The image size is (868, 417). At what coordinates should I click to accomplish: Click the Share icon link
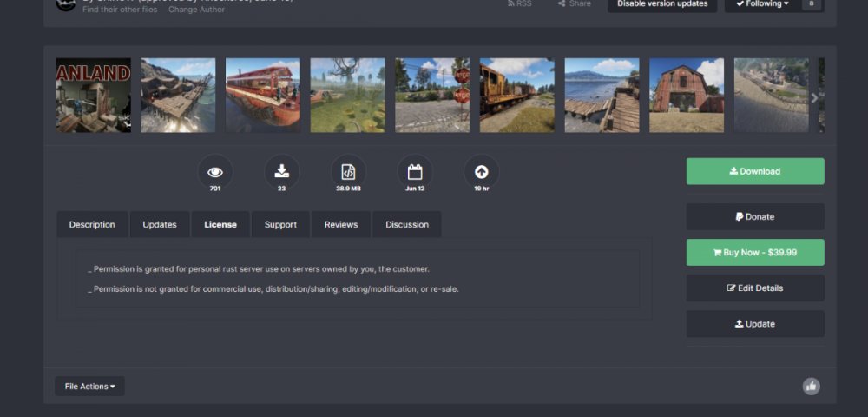(x=575, y=4)
